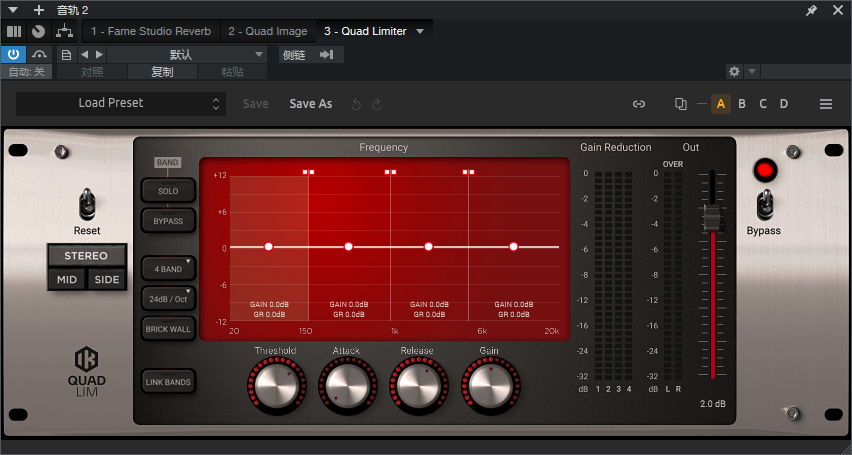Click the copy A/B settings icon
This screenshot has height=455, width=852.
pyautogui.click(x=680, y=104)
